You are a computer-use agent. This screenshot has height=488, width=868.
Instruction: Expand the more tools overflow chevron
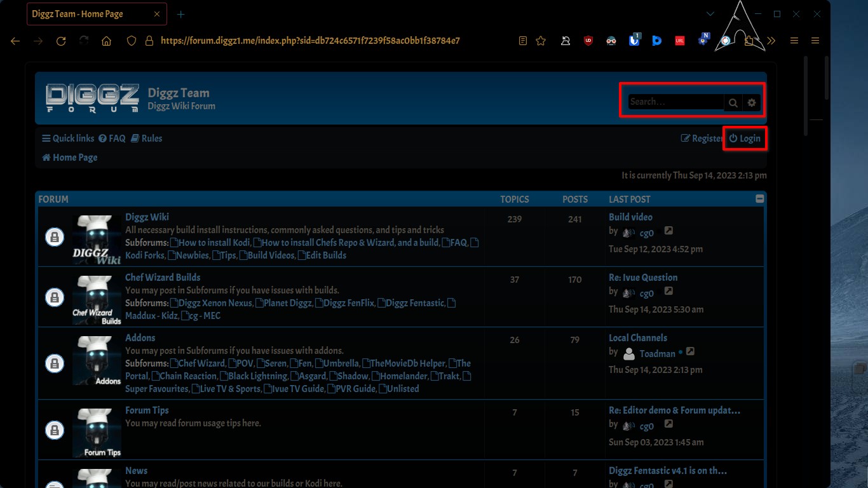(x=771, y=41)
